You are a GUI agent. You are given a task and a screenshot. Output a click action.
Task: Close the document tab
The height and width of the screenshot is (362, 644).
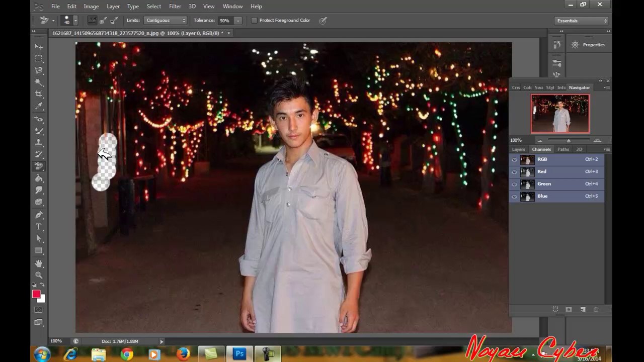pos(228,33)
